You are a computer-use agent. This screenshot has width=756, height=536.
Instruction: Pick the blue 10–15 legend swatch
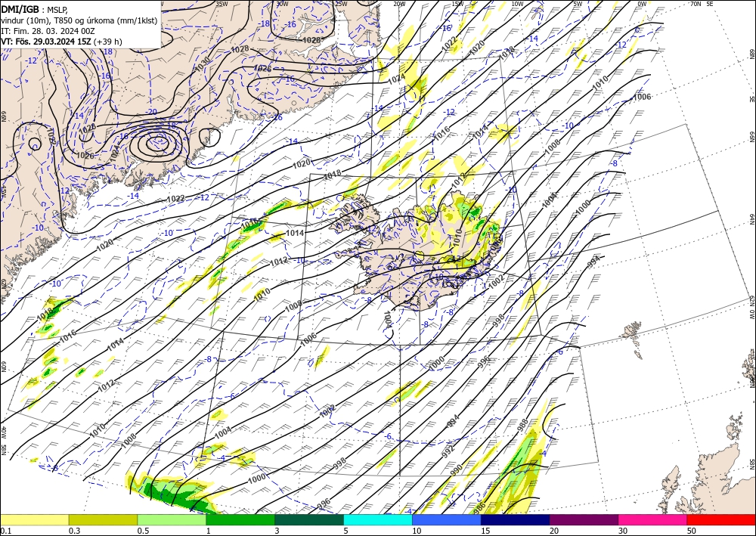[447, 519]
